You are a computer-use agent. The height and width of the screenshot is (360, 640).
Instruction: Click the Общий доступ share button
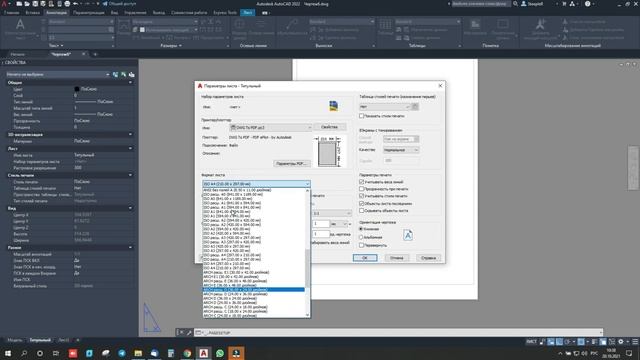coord(119,4)
